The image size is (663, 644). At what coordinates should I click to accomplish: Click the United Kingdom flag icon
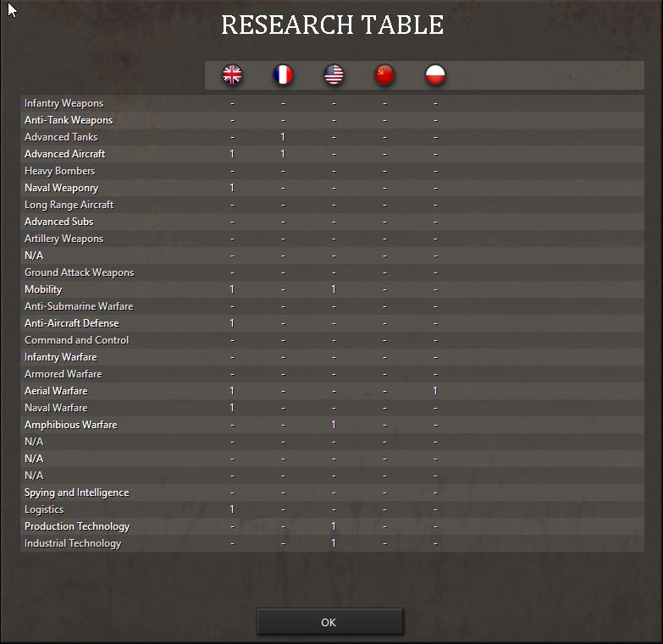[232, 74]
